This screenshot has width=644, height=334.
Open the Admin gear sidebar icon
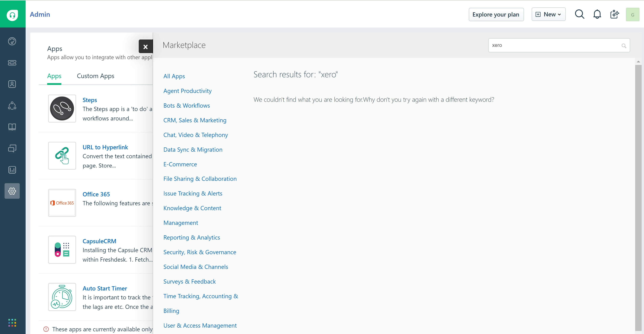pyautogui.click(x=12, y=191)
